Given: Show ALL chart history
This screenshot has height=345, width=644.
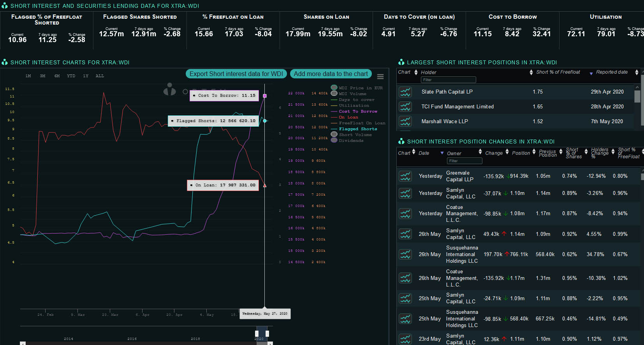Looking at the screenshot, I should [x=100, y=76].
